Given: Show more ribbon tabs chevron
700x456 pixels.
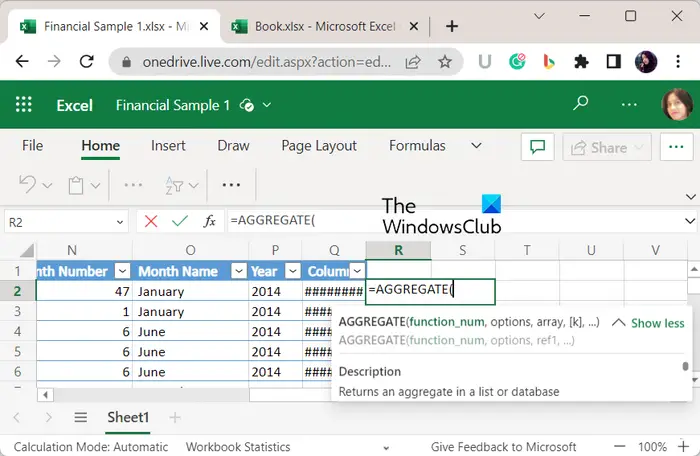Looking at the screenshot, I should coord(476,146).
